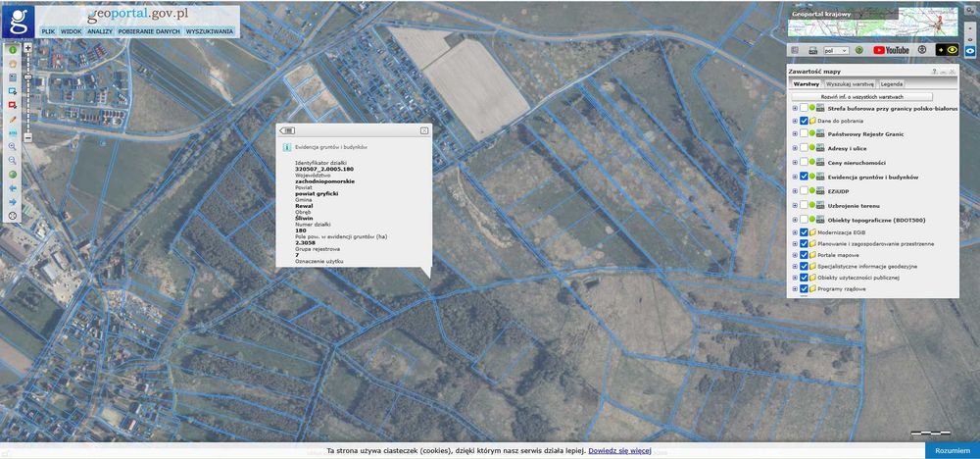Switch to the Warstwy tab
This screenshot has height=459, width=980.
807,83
